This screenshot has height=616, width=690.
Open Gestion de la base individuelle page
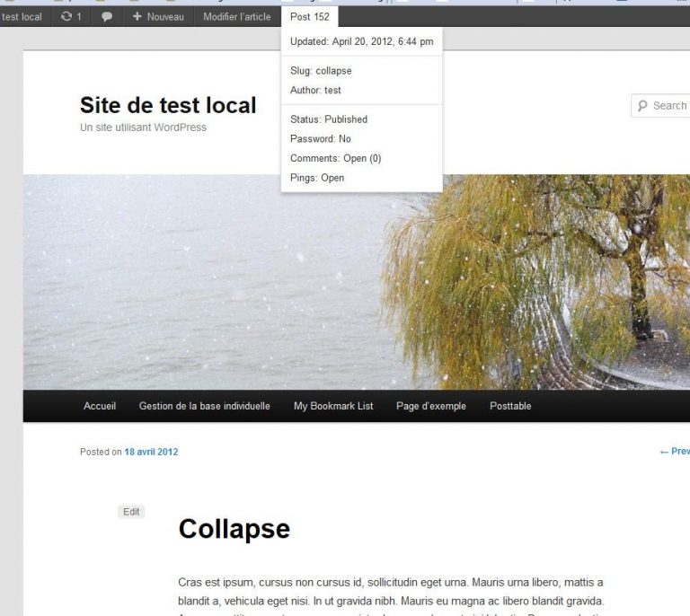click(x=205, y=406)
